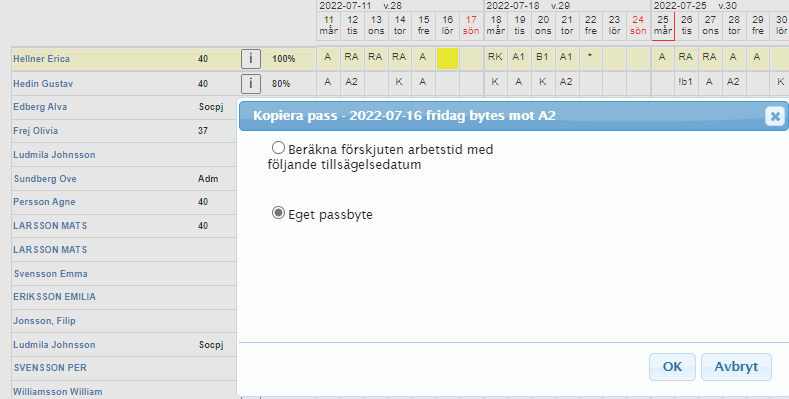This screenshot has height=399, width=789.
Task: Select Sunday 17 sön column header
Action: 471,25
